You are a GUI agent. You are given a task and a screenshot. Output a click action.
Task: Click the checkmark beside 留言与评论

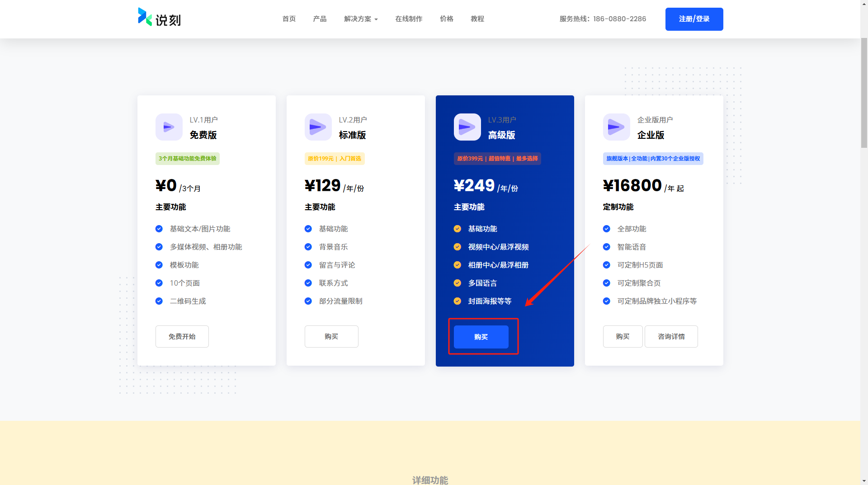tap(308, 265)
